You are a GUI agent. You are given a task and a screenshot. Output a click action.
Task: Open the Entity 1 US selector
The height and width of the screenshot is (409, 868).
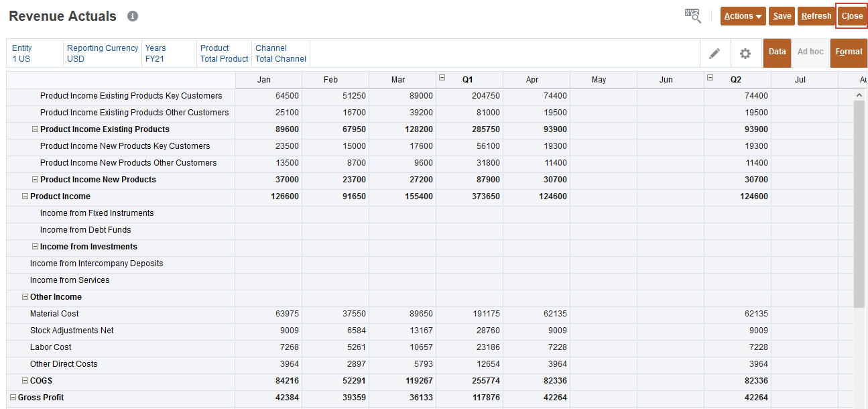pyautogui.click(x=22, y=54)
